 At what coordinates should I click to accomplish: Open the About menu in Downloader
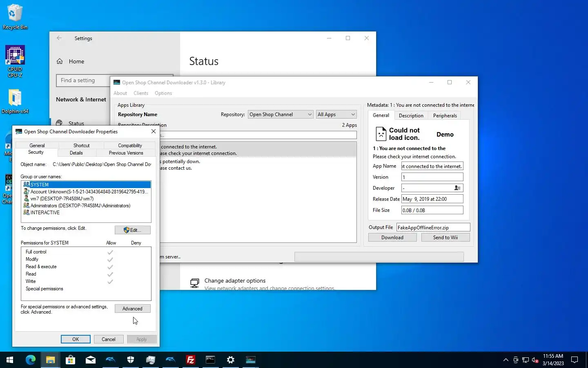coord(120,93)
